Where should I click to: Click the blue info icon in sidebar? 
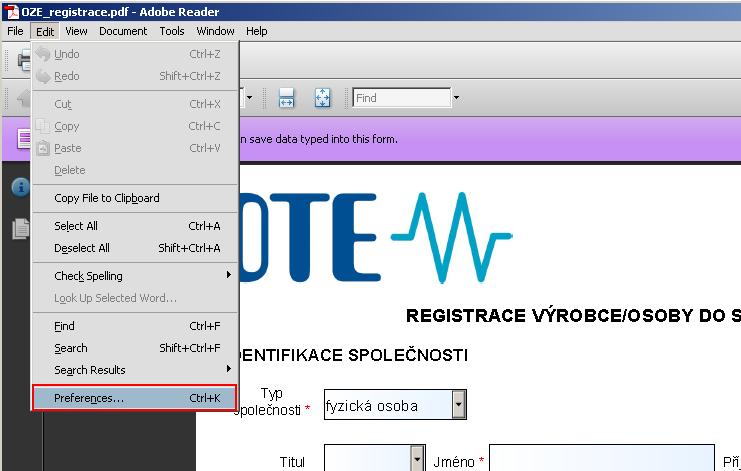tap(20, 187)
